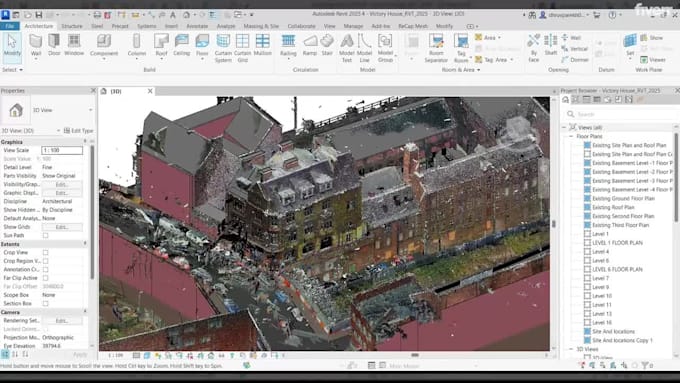Open the Manage ribbon tab

(x=353, y=26)
